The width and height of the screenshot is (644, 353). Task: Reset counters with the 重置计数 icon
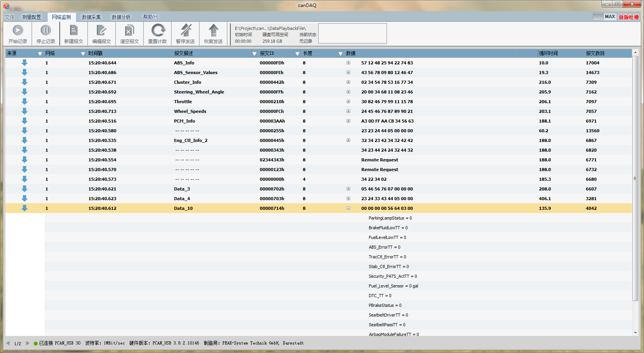click(157, 30)
